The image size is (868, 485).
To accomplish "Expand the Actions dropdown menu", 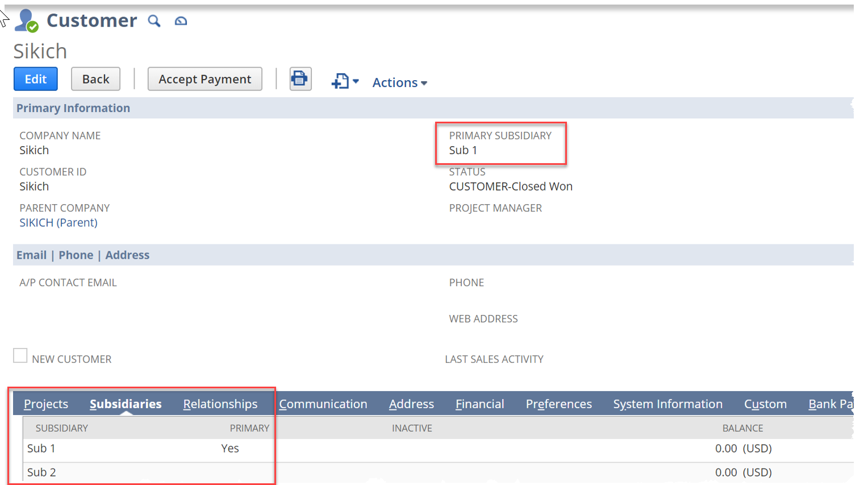I will (x=399, y=82).
